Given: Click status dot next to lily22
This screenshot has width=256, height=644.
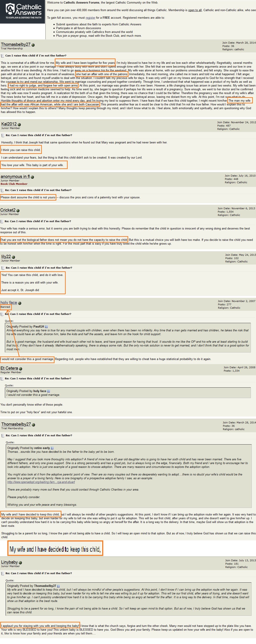Looking at the screenshot, I should 14,257.
